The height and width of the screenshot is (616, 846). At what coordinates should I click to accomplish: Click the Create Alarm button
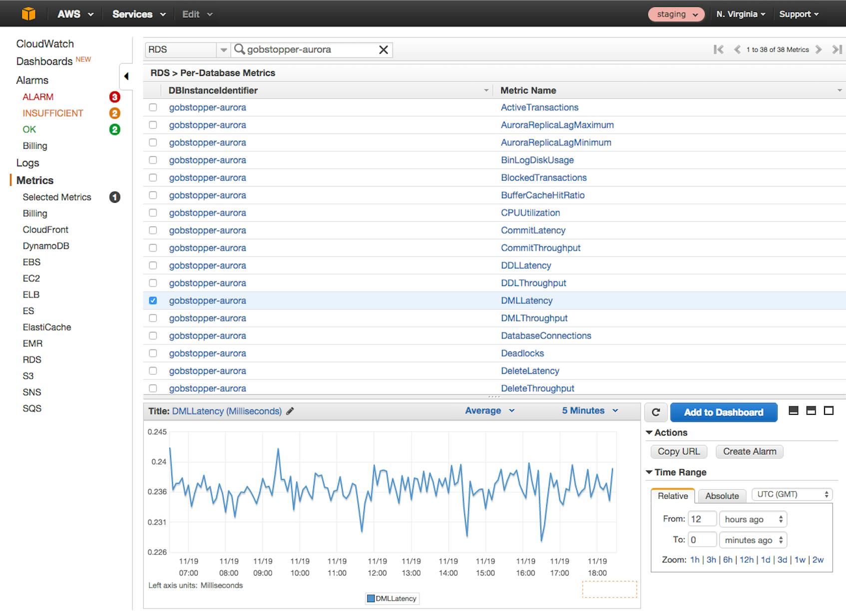pyautogui.click(x=749, y=451)
